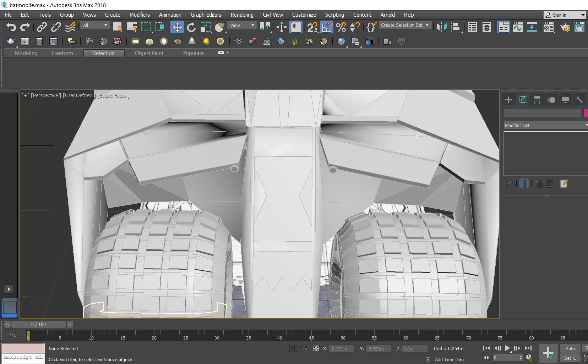Viewport: 588px width, 364px height.
Task: Switch to the Populate ribbon tab
Action: [x=194, y=53]
